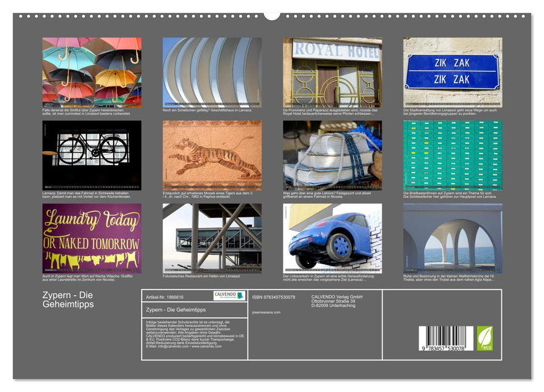Click the CALVENDO logo badge

click(229, 295)
